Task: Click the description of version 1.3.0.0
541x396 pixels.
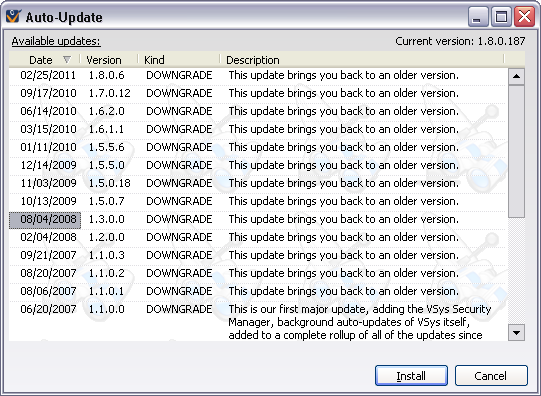Action: tap(344, 219)
